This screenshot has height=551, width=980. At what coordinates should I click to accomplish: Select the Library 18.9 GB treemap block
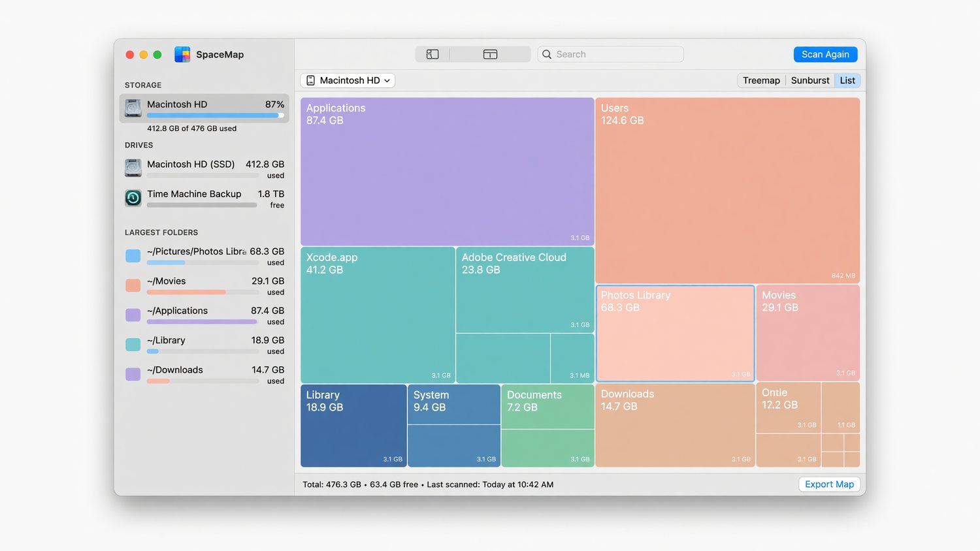click(x=354, y=425)
